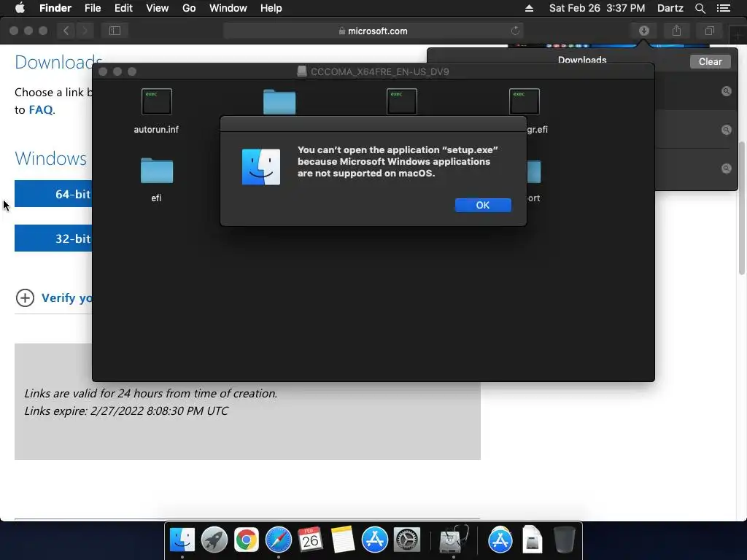747x560 pixels.
Task: Click the eject icon in menu bar
Action: coord(529,8)
